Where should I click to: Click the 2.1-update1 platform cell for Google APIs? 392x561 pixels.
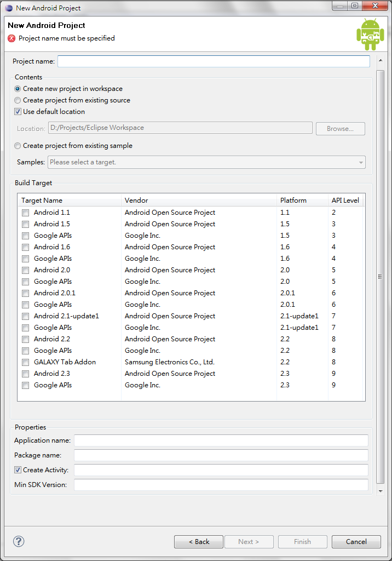(x=299, y=328)
